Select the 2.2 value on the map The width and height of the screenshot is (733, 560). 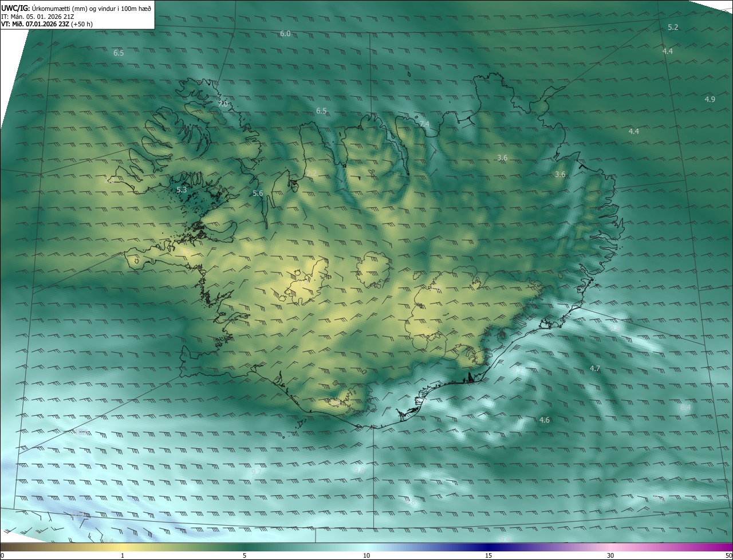tap(312, 173)
